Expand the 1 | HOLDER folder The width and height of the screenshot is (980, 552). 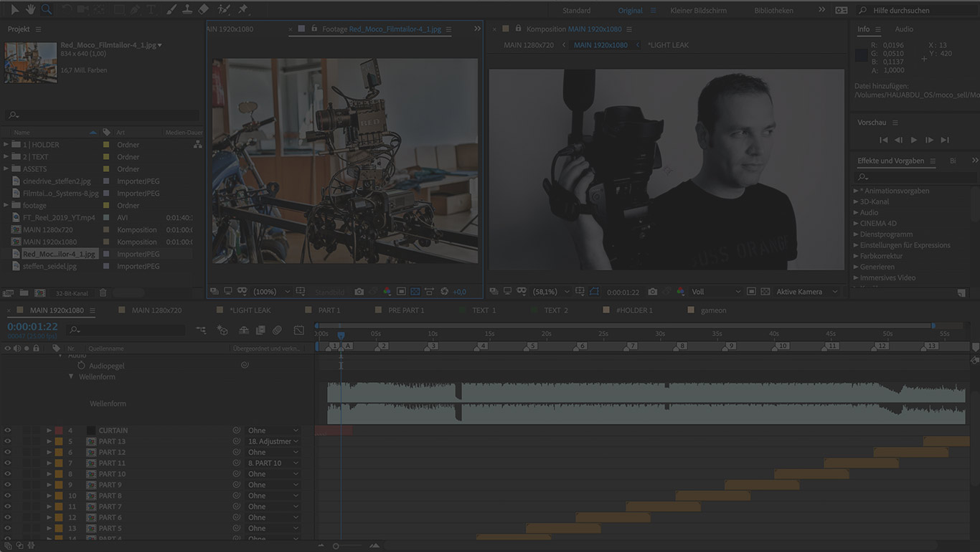(6, 145)
